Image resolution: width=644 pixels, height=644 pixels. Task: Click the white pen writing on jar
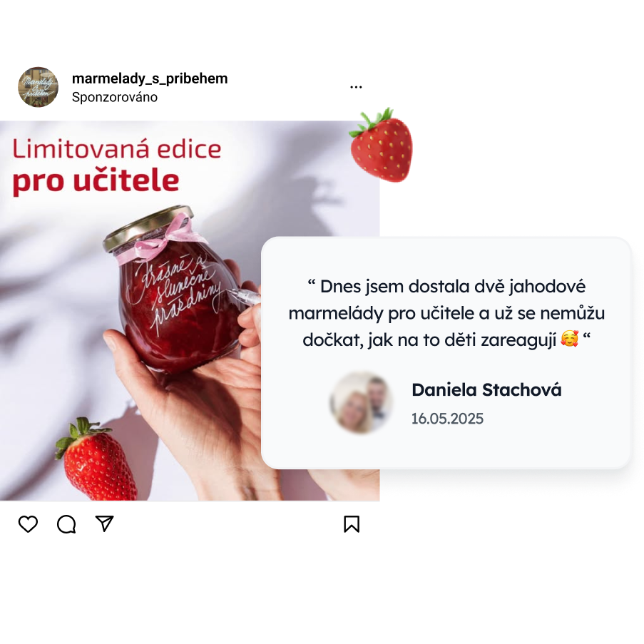[x=242, y=296]
